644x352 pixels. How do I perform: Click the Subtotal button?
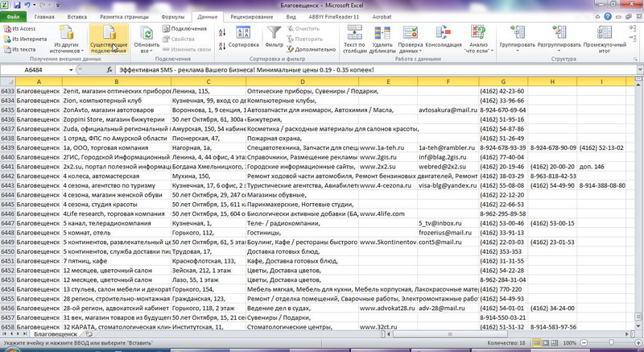click(x=605, y=39)
